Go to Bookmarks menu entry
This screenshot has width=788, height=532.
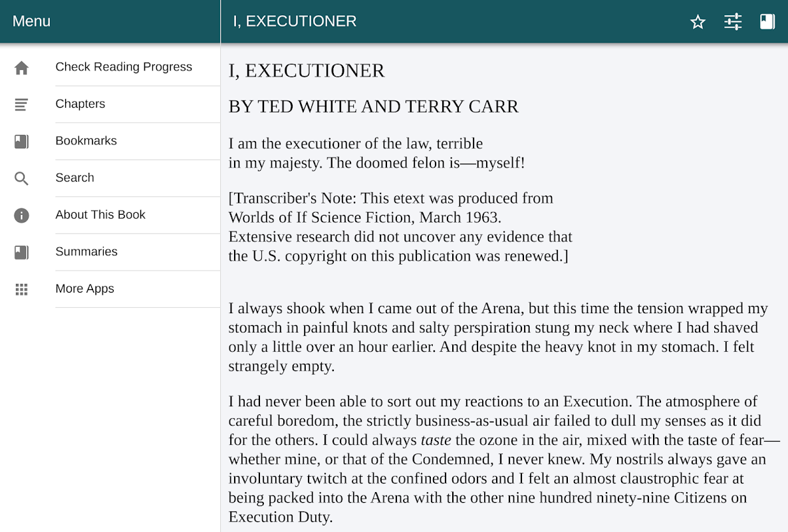tap(86, 141)
